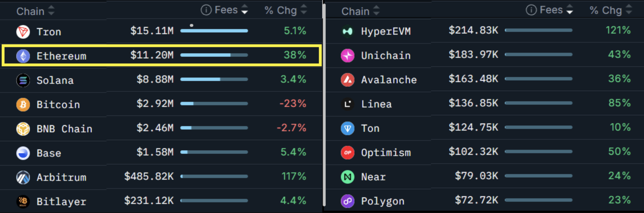
Task: Open the Arbitrum chain icon
Action: (x=23, y=177)
